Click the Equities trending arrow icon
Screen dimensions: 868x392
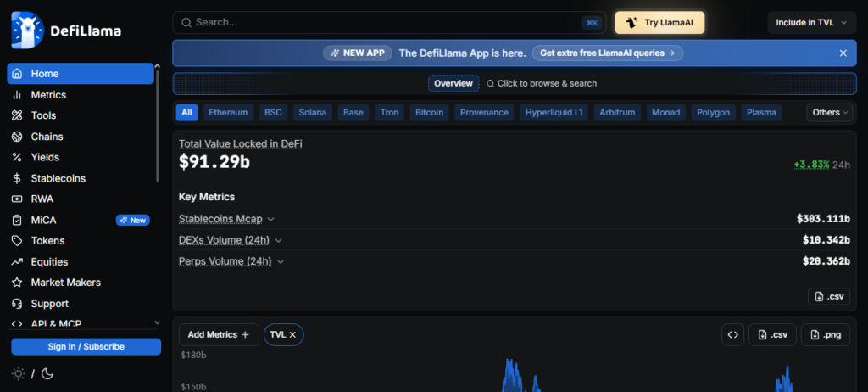[x=17, y=261]
